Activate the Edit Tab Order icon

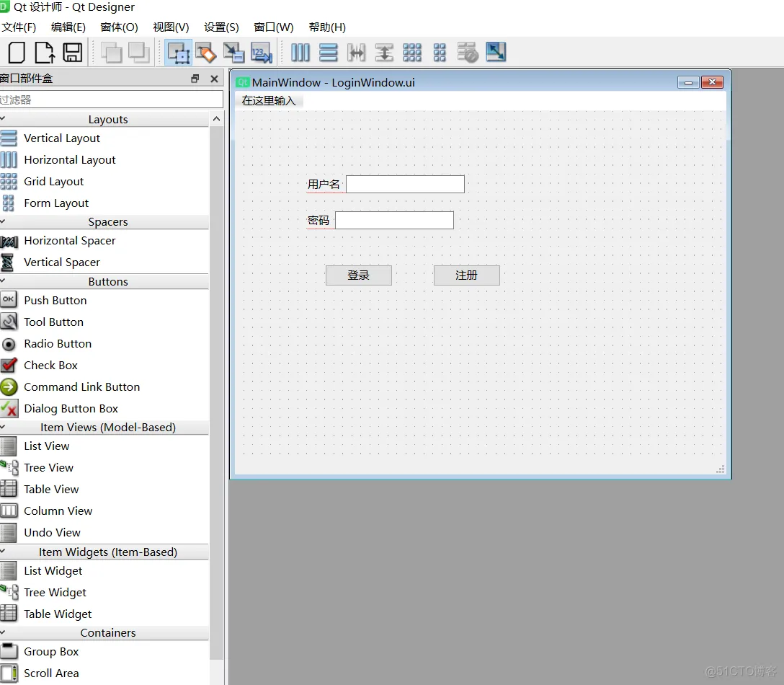(x=261, y=53)
